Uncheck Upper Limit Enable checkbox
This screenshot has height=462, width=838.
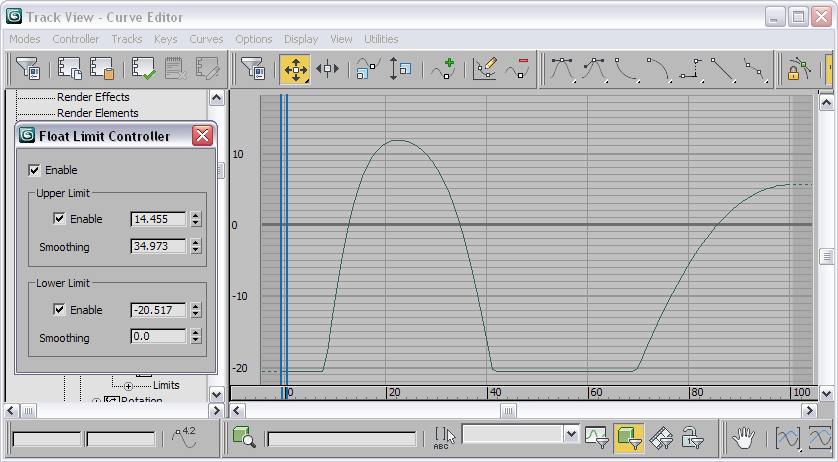(59, 219)
